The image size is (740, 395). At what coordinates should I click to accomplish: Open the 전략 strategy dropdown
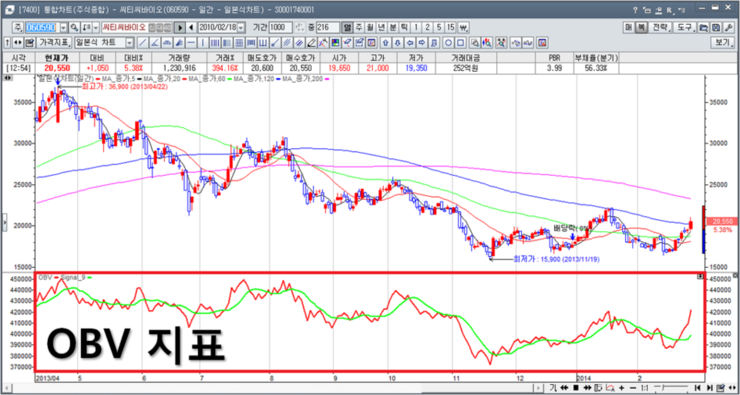pos(661,27)
